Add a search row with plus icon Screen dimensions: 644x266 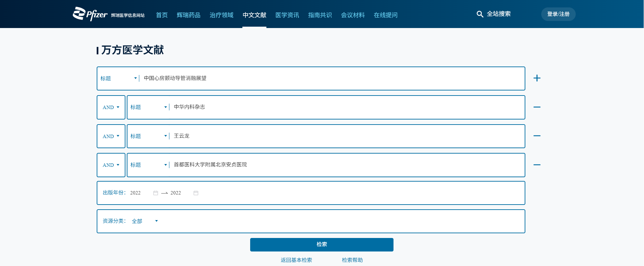pyautogui.click(x=536, y=78)
